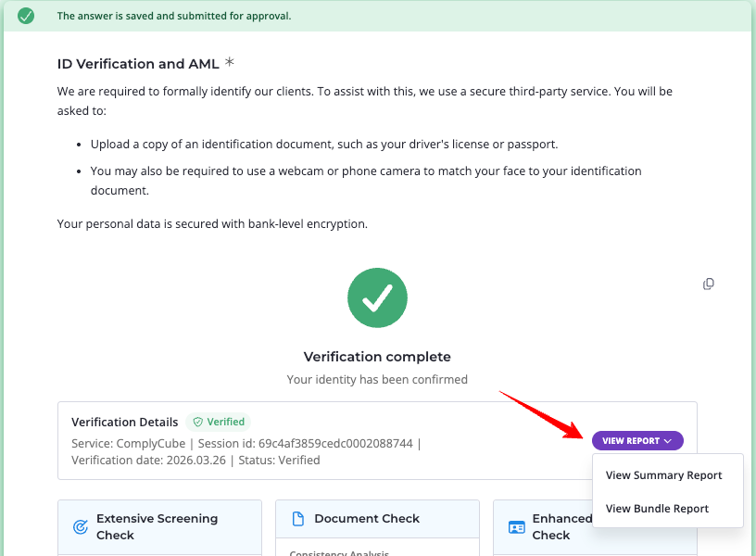Image resolution: width=756 pixels, height=556 pixels.
Task: Open the VIEW REPORT dropdown
Action: pos(636,441)
